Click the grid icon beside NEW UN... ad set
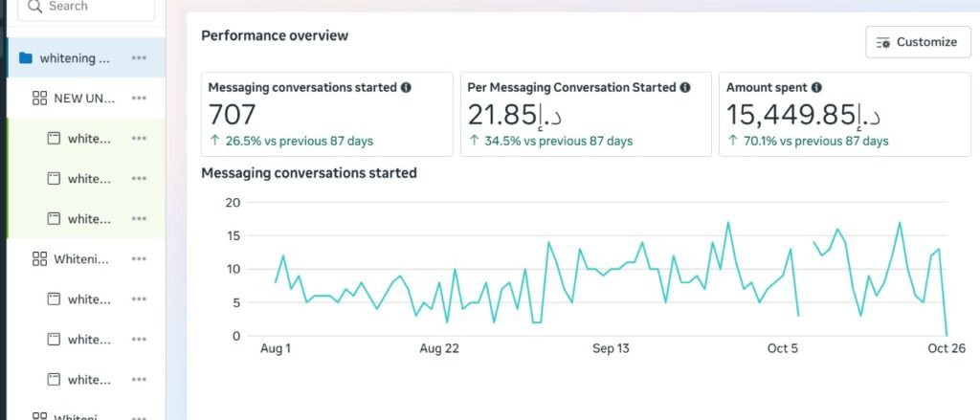Viewport: 980px width, 420px height. click(x=39, y=99)
